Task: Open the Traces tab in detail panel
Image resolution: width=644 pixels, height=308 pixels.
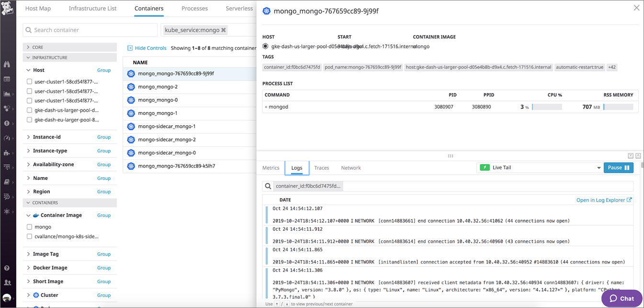Action: pos(322,168)
